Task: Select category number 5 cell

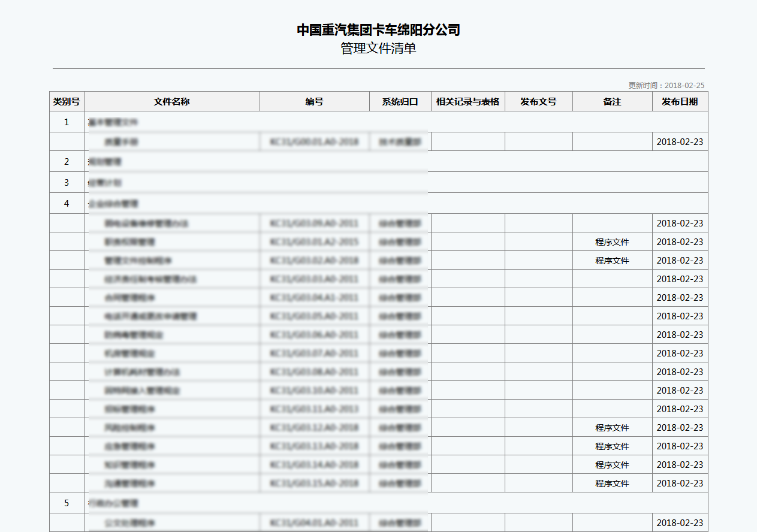Action: [x=67, y=503]
